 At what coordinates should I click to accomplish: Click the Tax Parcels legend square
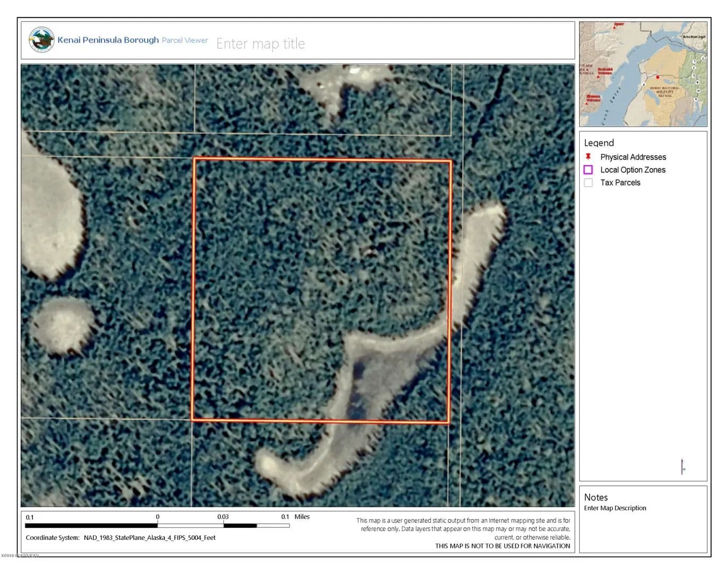click(x=588, y=182)
